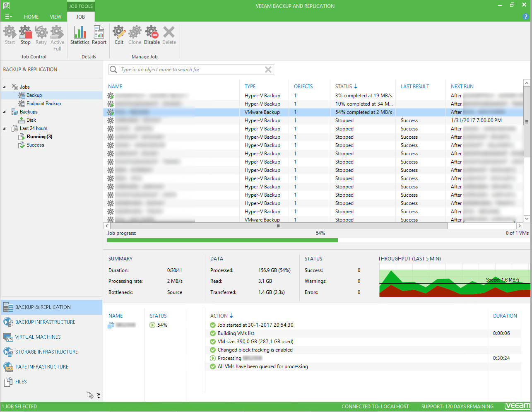Open Backup Infrastructure view

45,322
